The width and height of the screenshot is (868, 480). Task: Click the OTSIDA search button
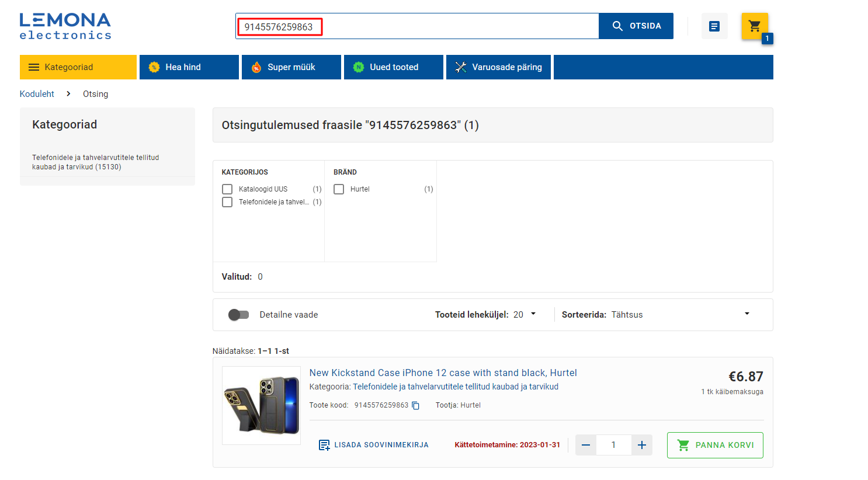(636, 26)
